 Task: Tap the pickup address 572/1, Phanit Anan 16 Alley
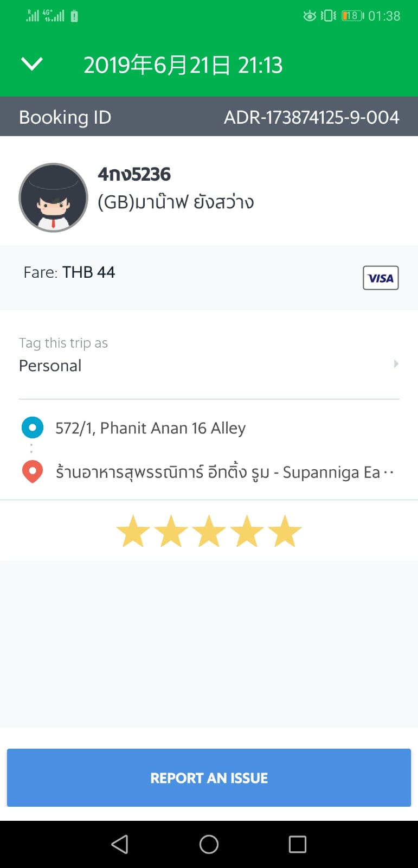pyautogui.click(x=150, y=428)
